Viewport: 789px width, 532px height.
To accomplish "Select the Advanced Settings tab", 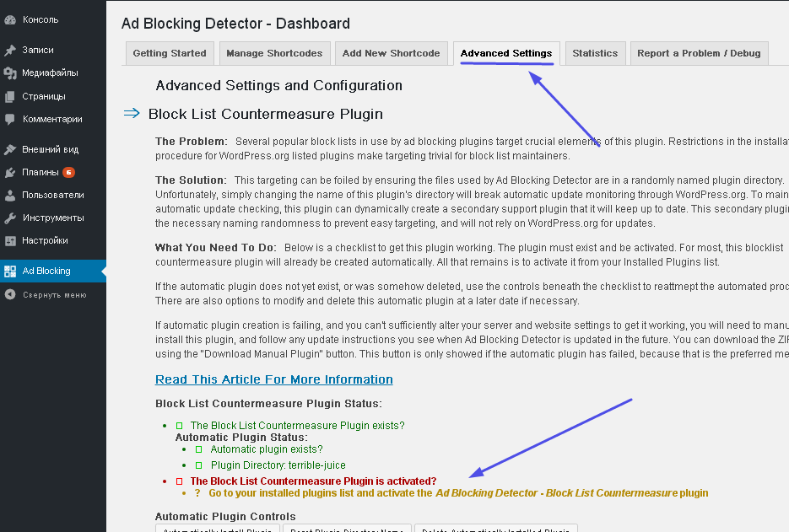I will point(506,53).
